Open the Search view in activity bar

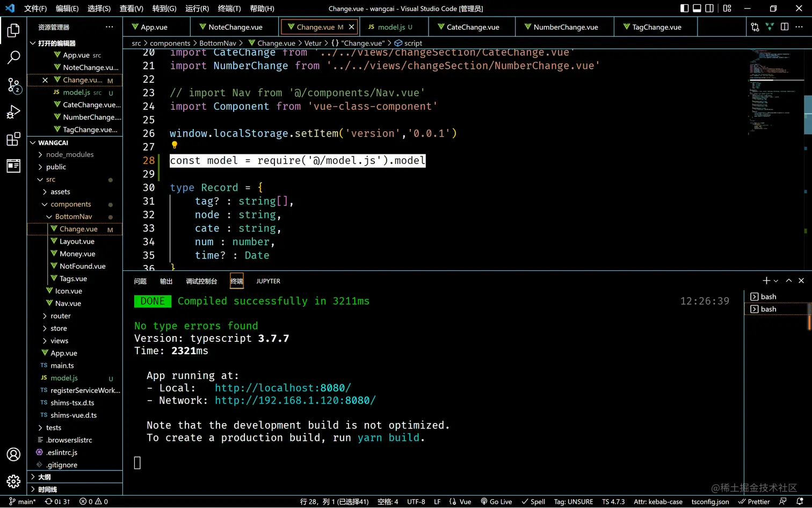[x=13, y=57]
